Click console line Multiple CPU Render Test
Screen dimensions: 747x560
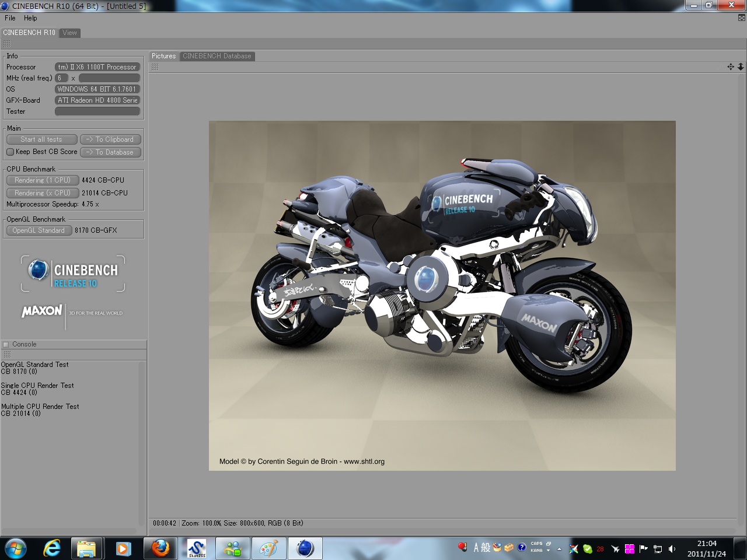point(40,407)
